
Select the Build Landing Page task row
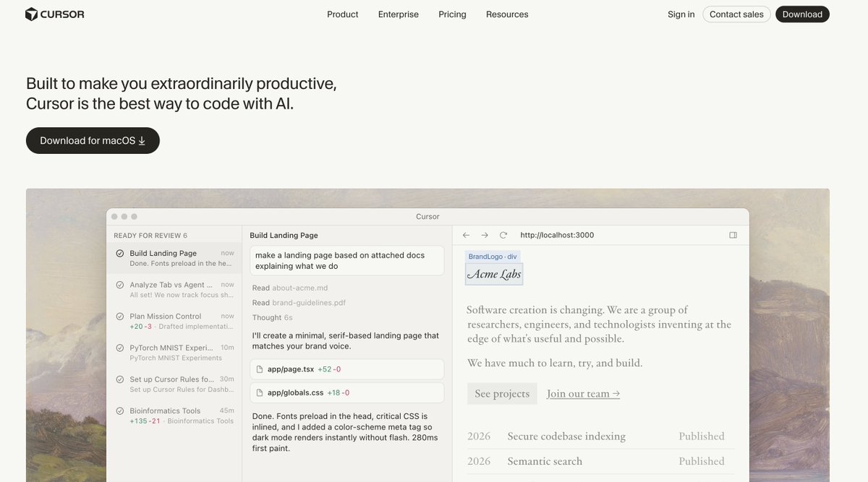pos(174,258)
